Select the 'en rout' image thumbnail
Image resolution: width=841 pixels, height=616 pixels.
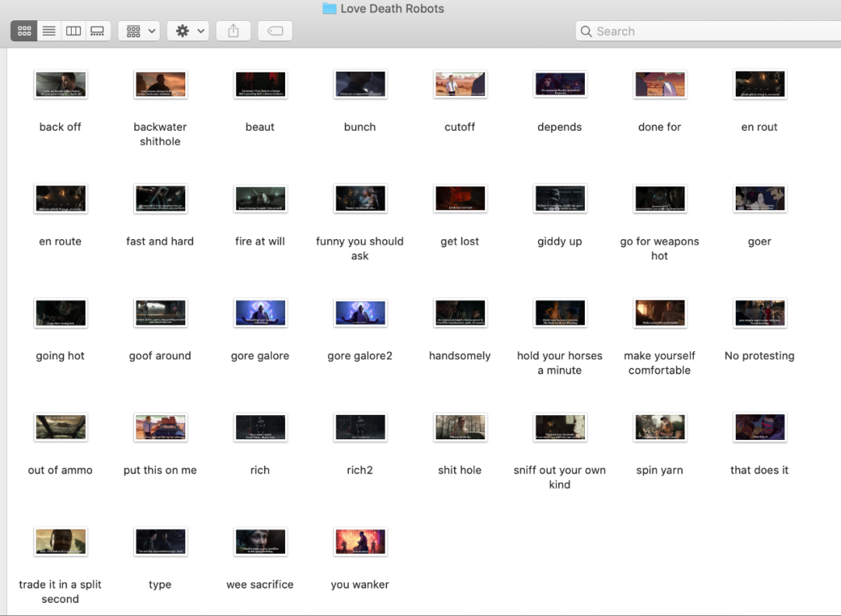(759, 84)
